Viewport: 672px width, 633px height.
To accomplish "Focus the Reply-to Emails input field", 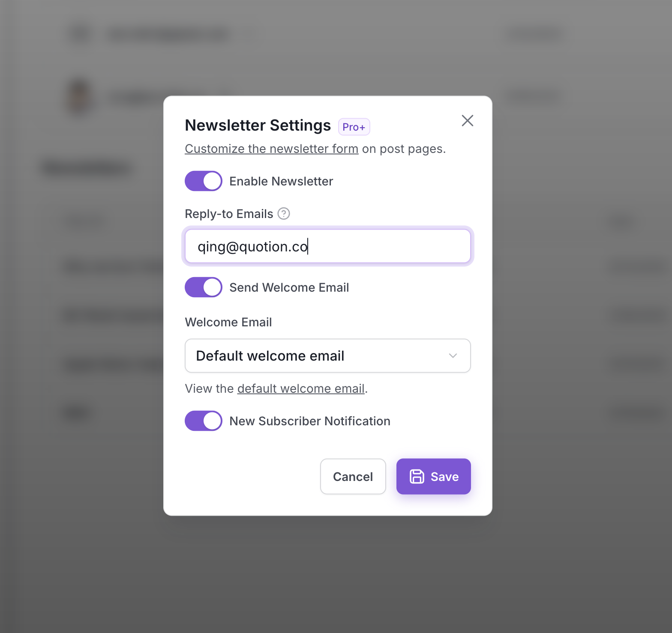I will [x=328, y=246].
